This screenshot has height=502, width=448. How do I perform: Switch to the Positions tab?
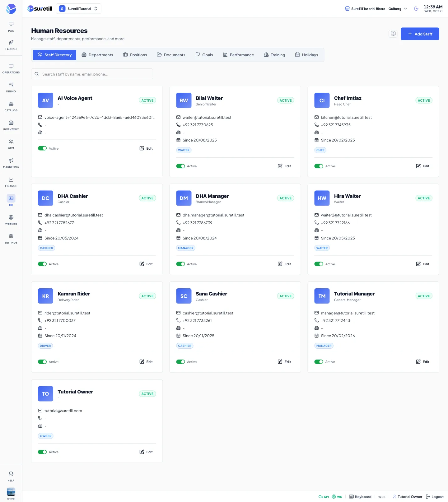[x=135, y=55]
